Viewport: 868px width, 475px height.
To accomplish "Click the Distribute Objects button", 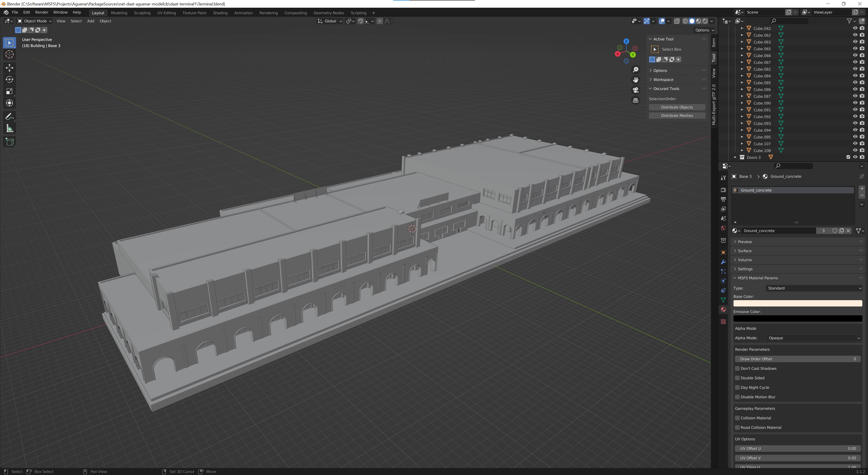I will (677, 107).
